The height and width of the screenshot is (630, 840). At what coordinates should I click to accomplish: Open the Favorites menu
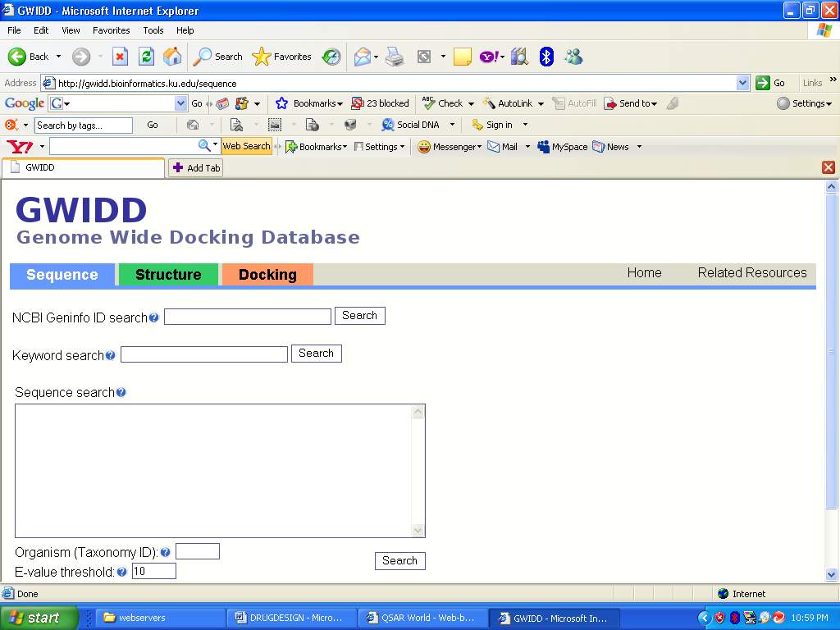111,30
